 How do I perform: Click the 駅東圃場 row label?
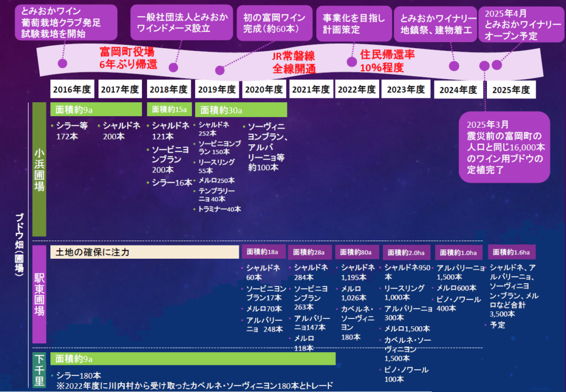coord(39,294)
